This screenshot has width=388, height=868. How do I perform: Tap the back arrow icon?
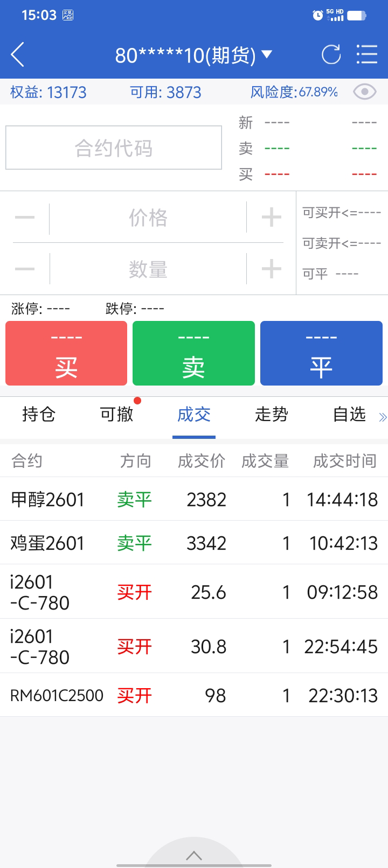(x=18, y=55)
